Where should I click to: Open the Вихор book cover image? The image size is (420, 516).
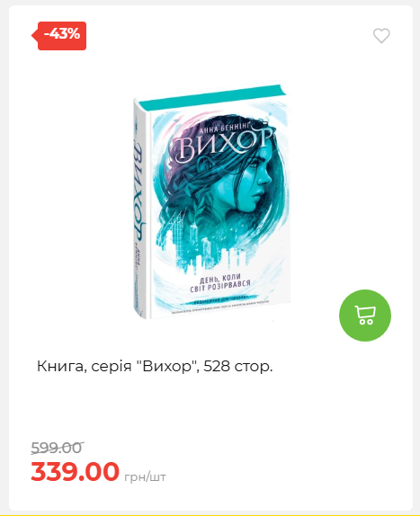point(212,201)
